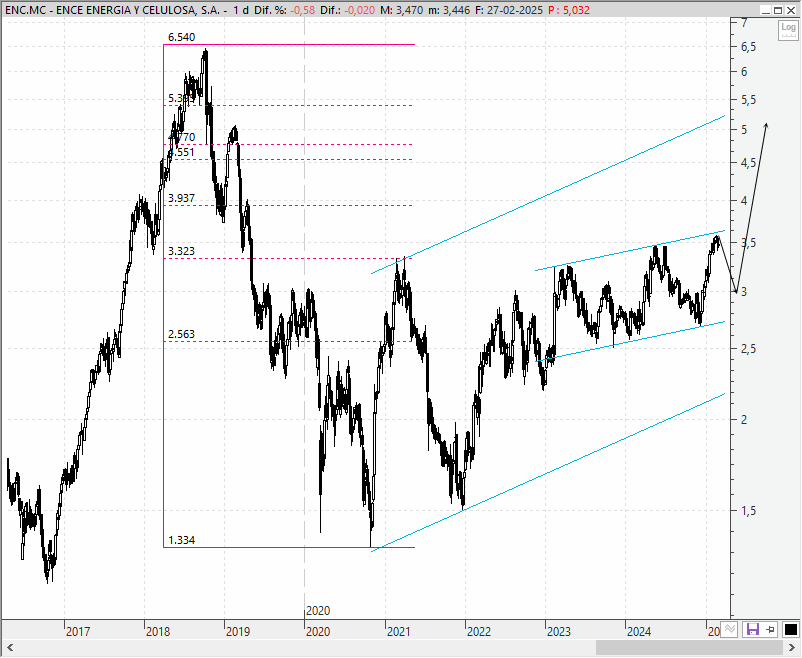Click the horizontal scrollbar right arrow
This screenshot has width=802, height=658.
coord(792,647)
